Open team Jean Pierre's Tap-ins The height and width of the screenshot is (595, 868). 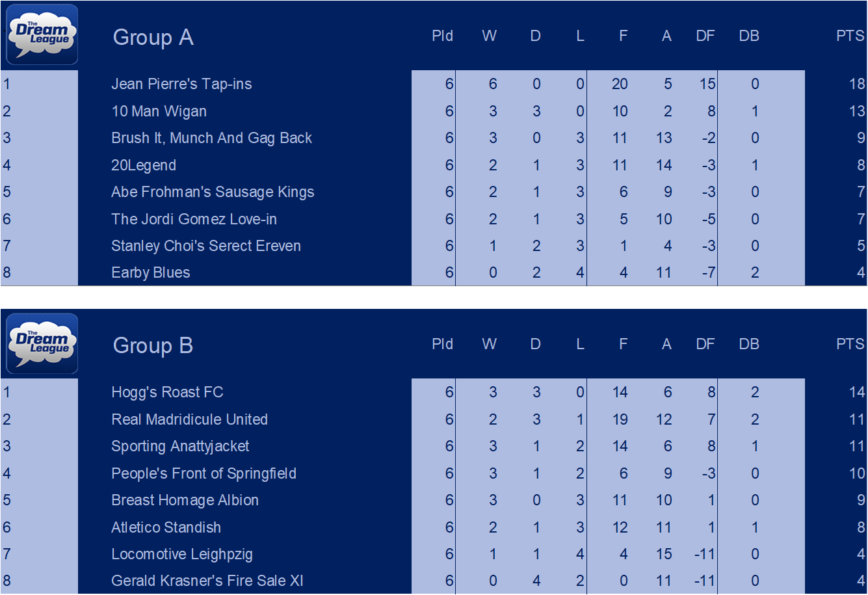tap(181, 84)
